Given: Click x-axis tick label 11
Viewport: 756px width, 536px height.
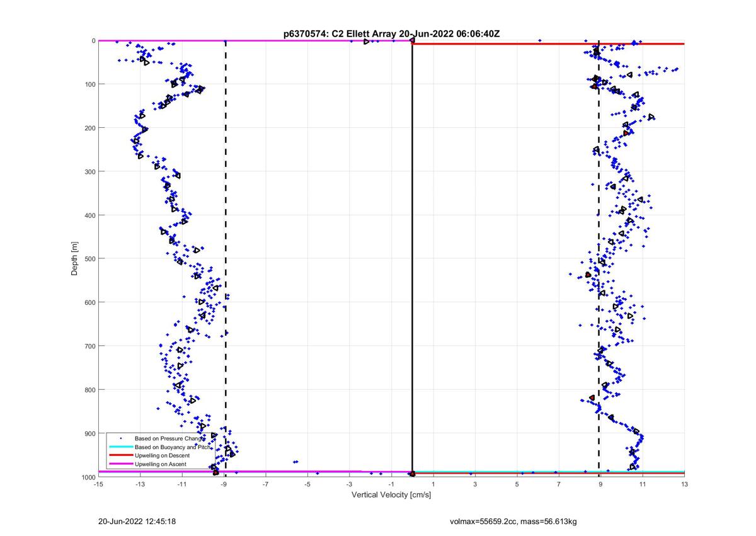Looking at the screenshot, I should tap(642, 484).
